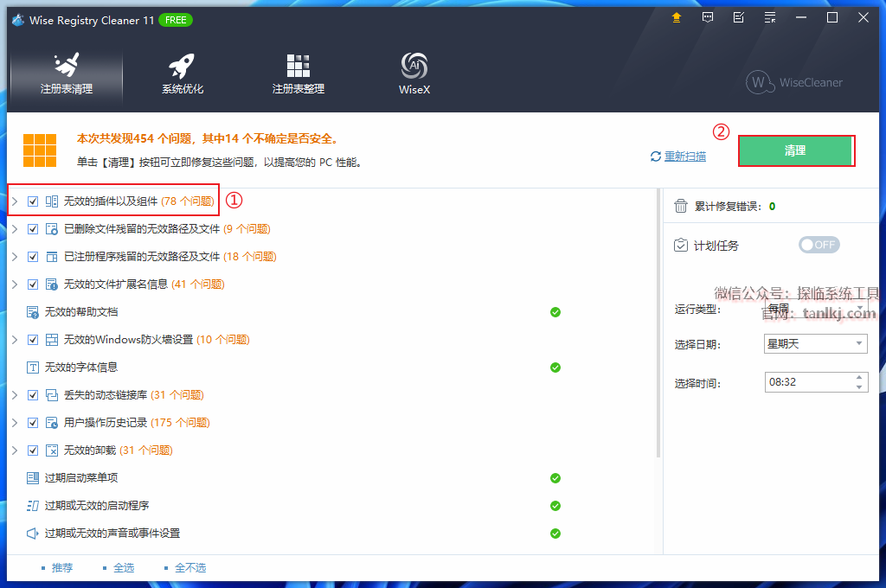Click the Windows防火墙设置 brick icon
The height and width of the screenshot is (588, 886).
pos(51,340)
